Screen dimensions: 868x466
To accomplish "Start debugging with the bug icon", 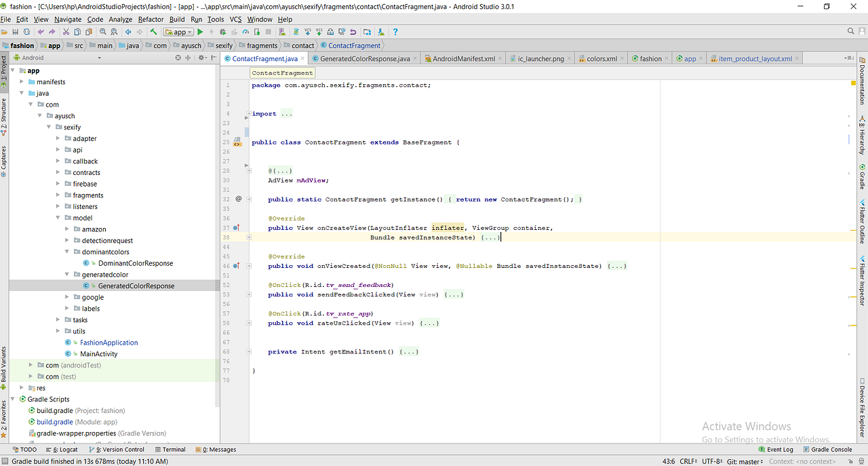I will point(222,31).
